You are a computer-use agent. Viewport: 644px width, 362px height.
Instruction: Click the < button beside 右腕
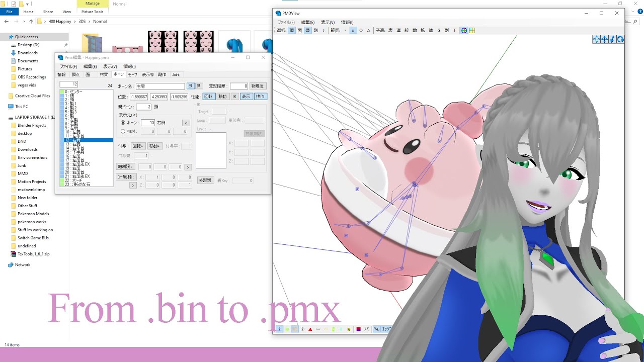186,123
